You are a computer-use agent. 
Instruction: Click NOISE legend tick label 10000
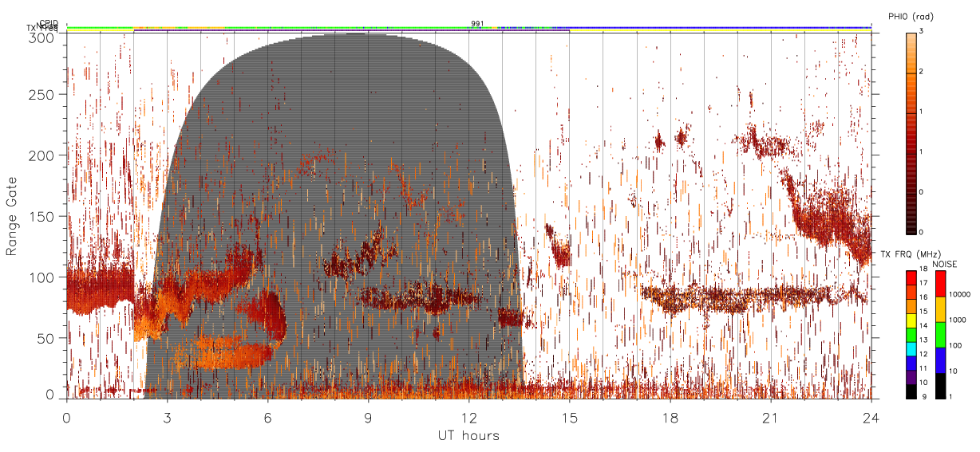[x=960, y=293]
